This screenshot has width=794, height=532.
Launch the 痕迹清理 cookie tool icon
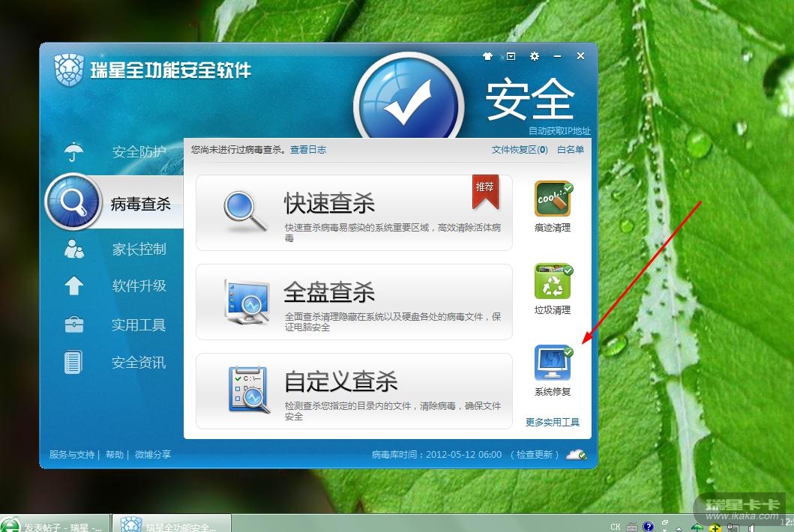tap(553, 199)
